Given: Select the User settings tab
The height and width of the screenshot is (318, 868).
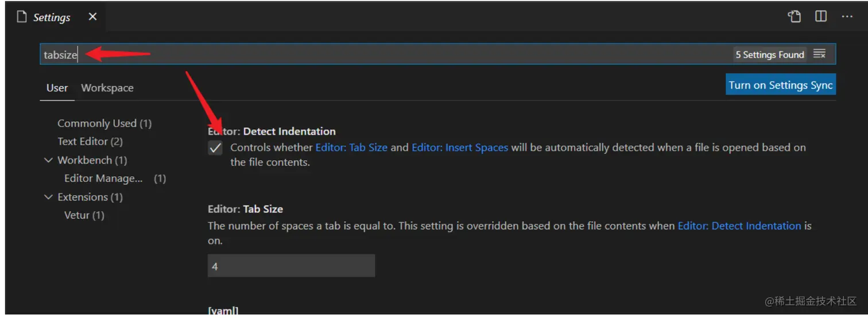Looking at the screenshot, I should point(57,88).
